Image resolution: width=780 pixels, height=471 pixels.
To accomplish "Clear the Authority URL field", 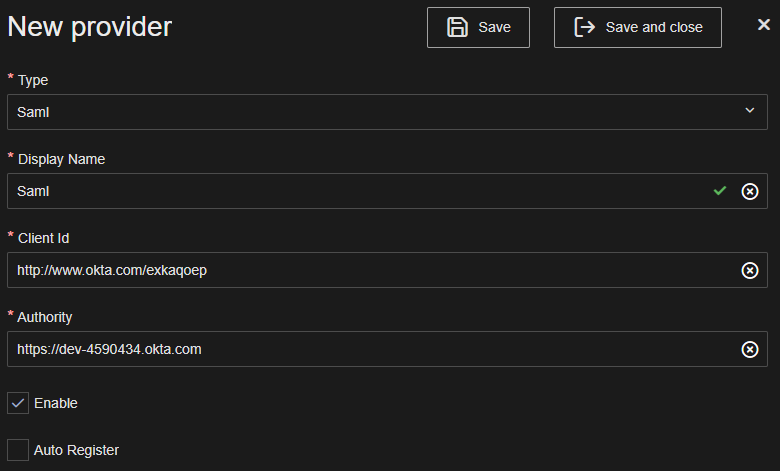I will 749,349.
